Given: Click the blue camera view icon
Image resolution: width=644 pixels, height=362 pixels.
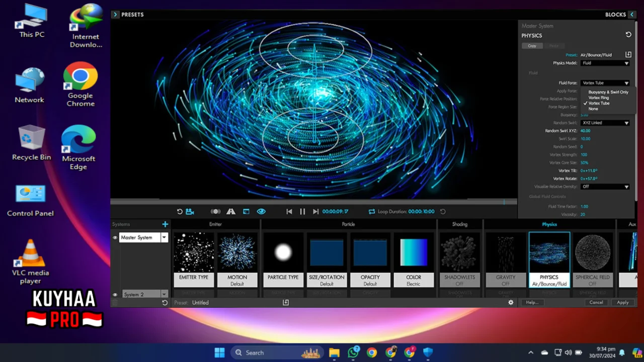Looking at the screenshot, I should click(190, 212).
